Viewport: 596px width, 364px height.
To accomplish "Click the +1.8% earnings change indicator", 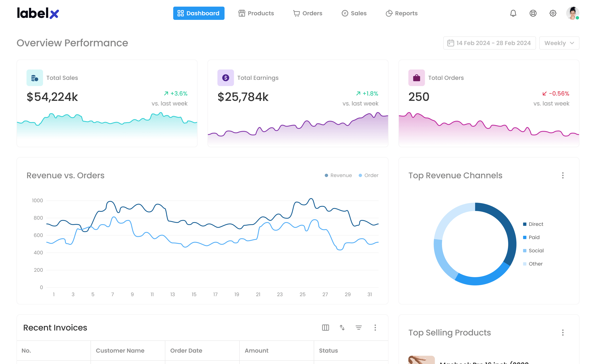I will 367,93.
